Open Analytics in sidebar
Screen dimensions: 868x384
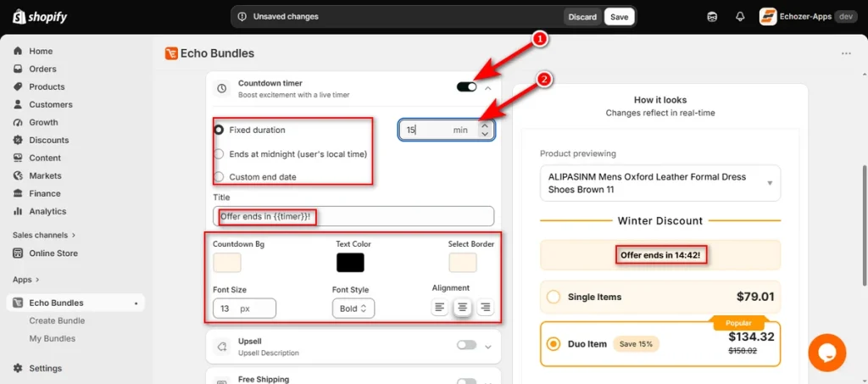(47, 211)
